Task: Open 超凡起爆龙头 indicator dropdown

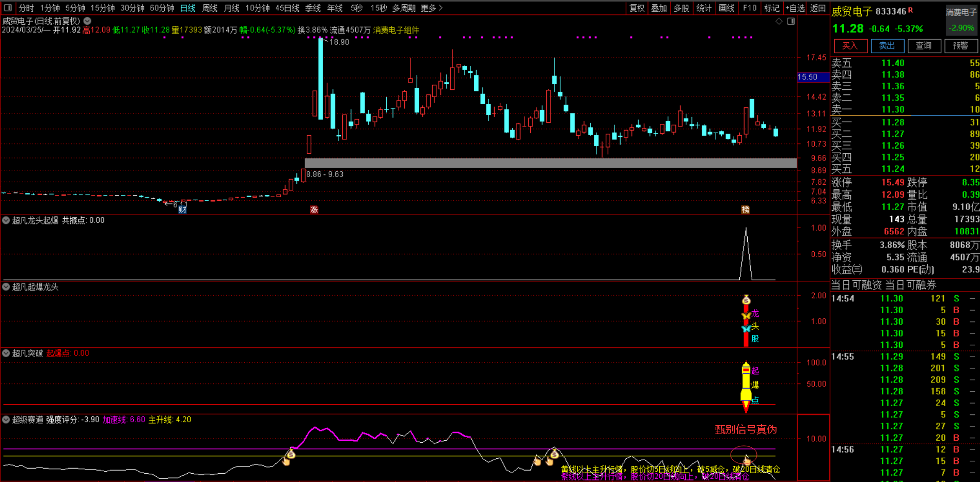Action: (x=6, y=287)
